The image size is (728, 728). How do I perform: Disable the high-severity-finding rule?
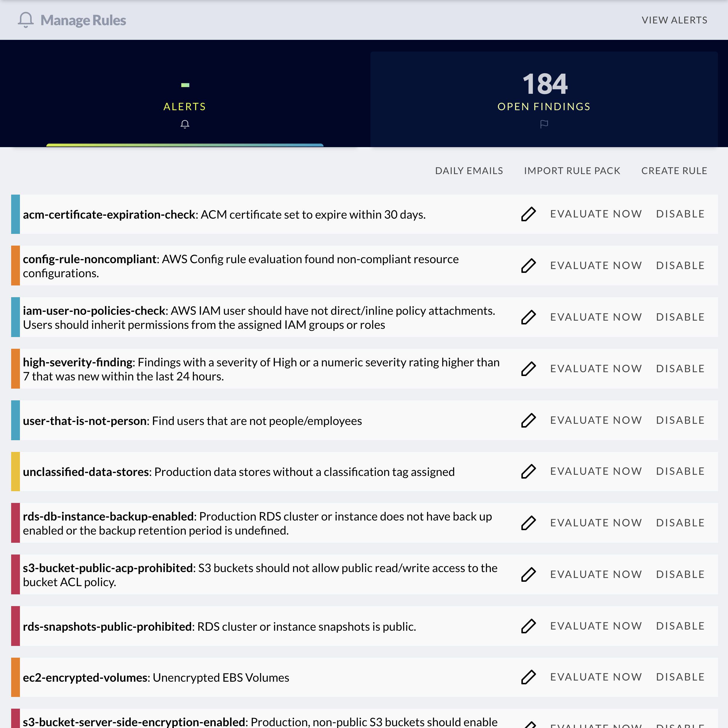(680, 369)
